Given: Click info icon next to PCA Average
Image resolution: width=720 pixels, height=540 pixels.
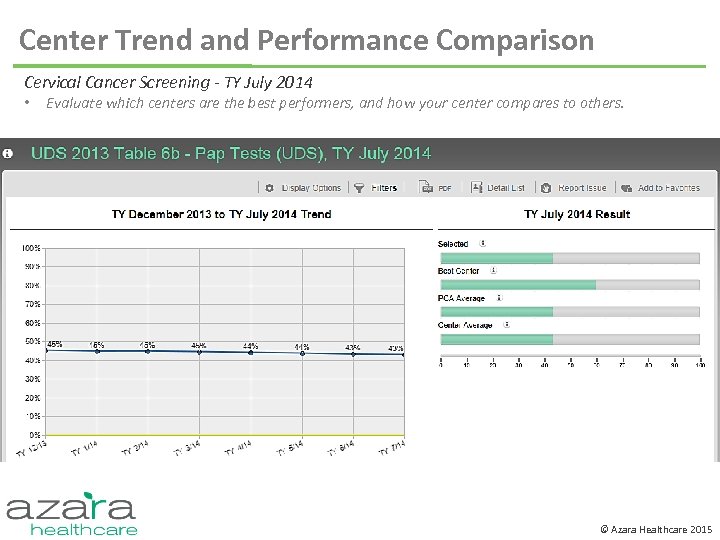Looking at the screenshot, I should [500, 298].
